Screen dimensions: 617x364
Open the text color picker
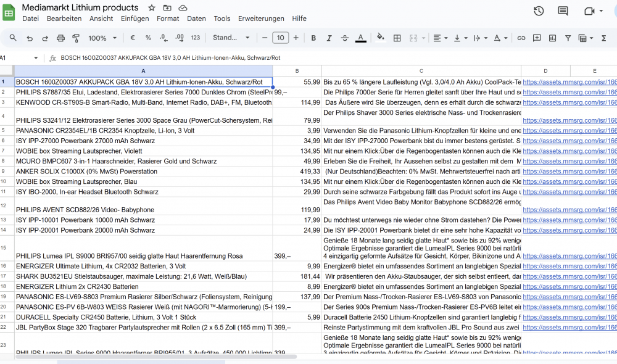point(360,38)
